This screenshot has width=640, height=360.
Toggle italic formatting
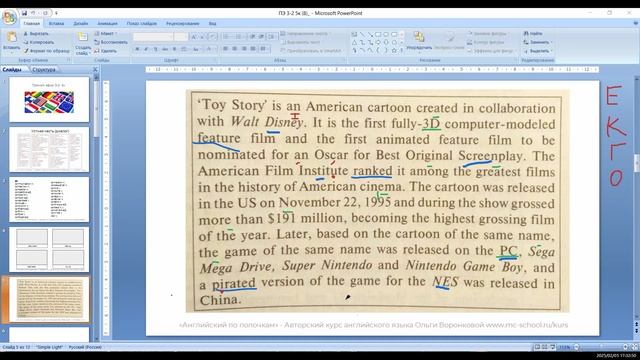146,49
